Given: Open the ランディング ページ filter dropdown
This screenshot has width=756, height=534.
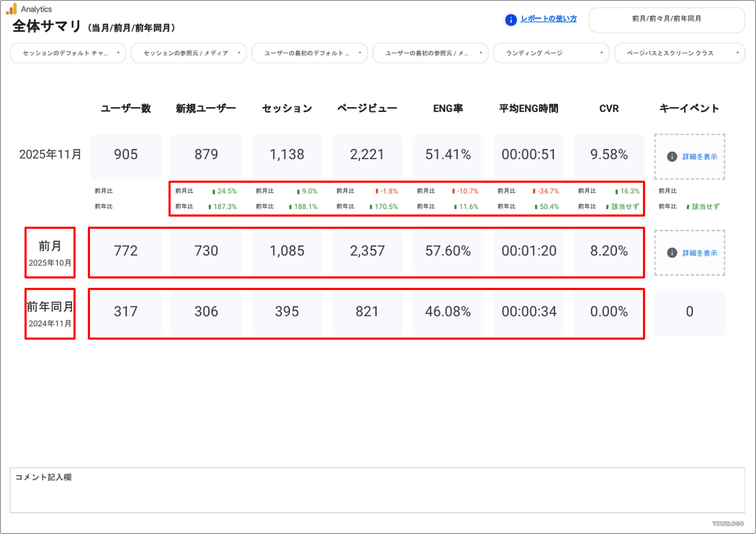Looking at the screenshot, I should point(551,53).
